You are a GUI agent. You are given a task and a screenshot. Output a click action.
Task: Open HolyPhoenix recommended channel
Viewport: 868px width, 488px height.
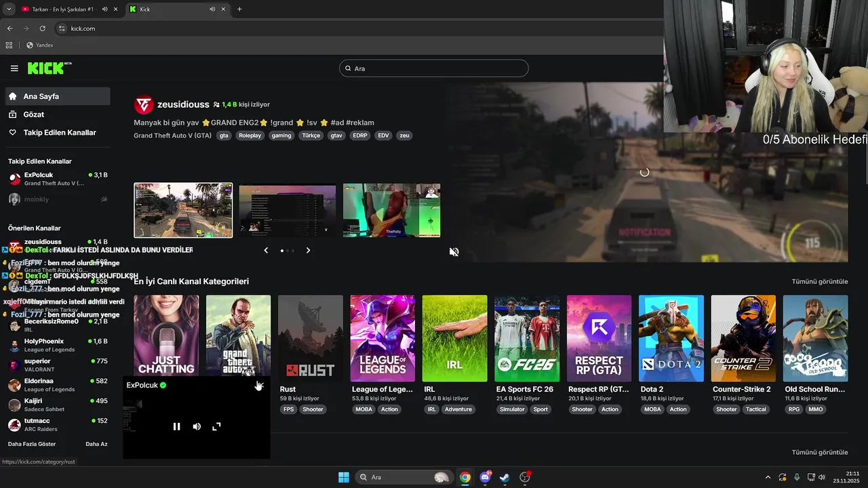[x=58, y=345]
